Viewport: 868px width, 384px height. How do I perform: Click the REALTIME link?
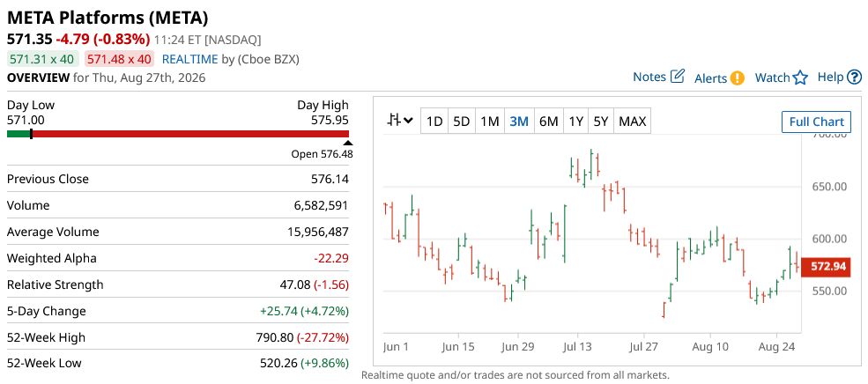[x=189, y=59]
